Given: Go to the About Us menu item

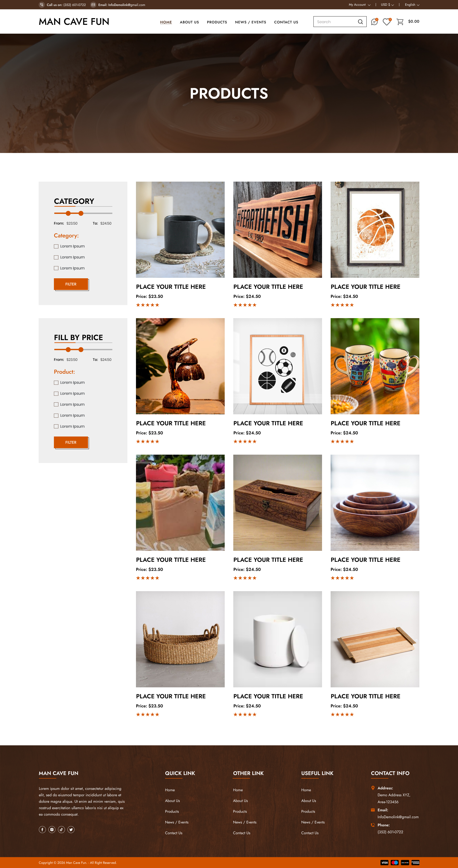Looking at the screenshot, I should [189, 22].
